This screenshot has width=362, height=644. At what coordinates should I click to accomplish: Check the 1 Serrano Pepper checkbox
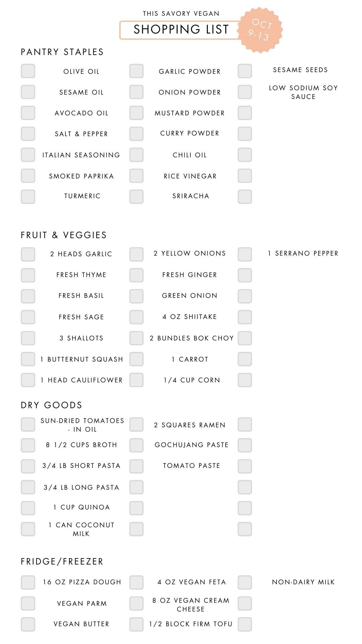(245, 254)
